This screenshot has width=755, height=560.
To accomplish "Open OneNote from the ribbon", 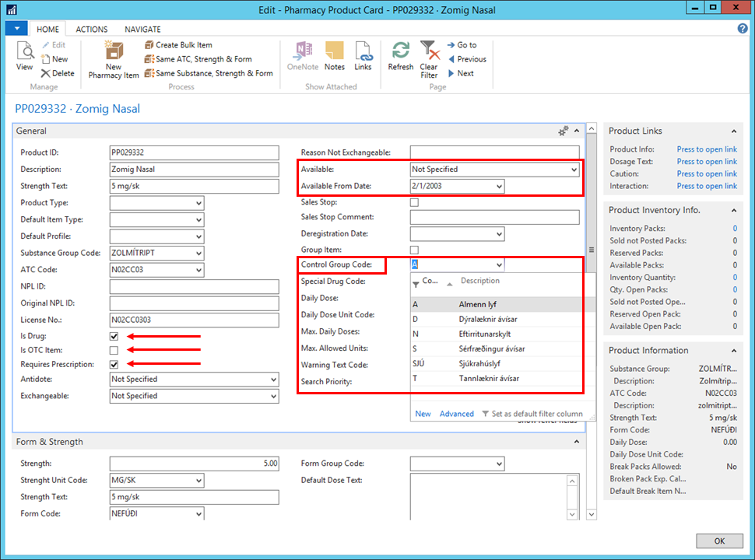I will 301,52.
